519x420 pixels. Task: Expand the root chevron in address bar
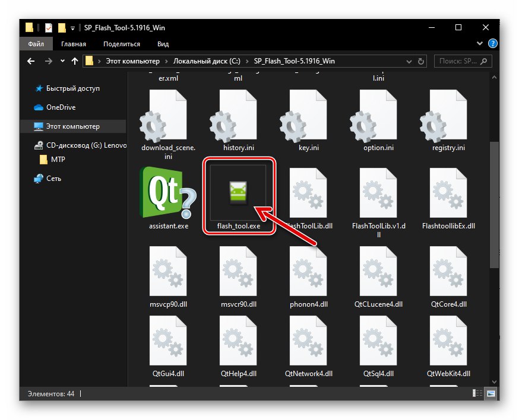tap(99, 61)
